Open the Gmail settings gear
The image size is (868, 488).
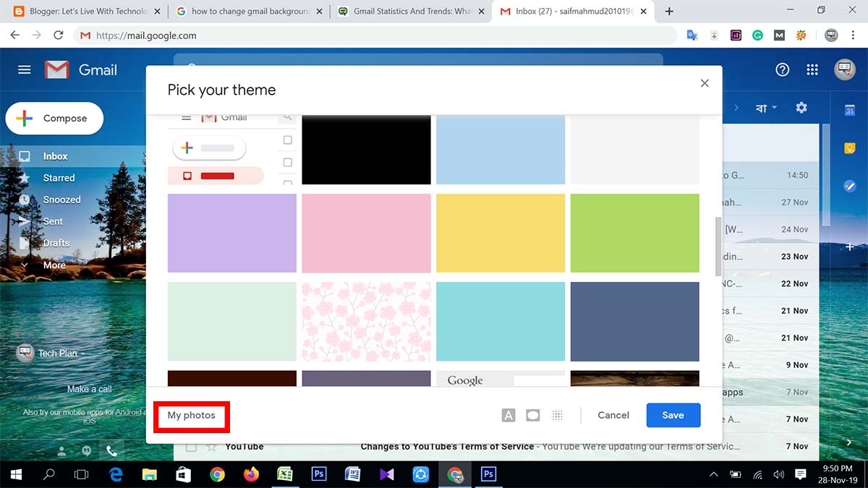801,107
